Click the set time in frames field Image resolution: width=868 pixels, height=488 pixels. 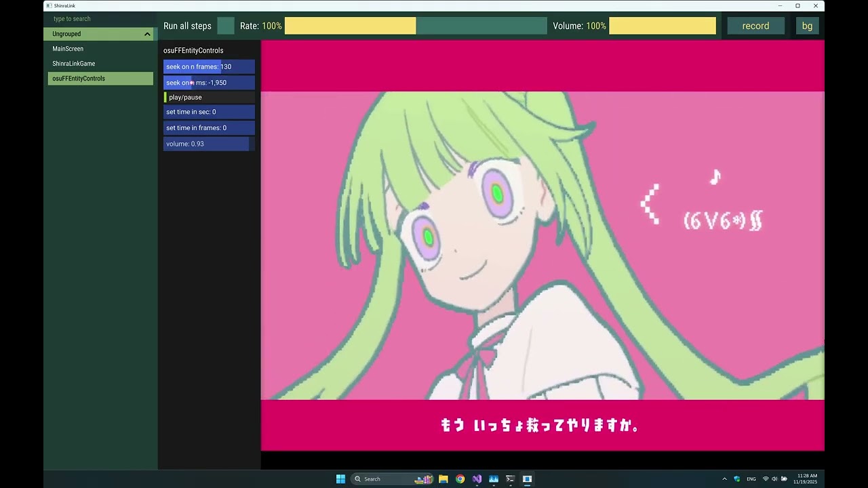click(x=209, y=128)
